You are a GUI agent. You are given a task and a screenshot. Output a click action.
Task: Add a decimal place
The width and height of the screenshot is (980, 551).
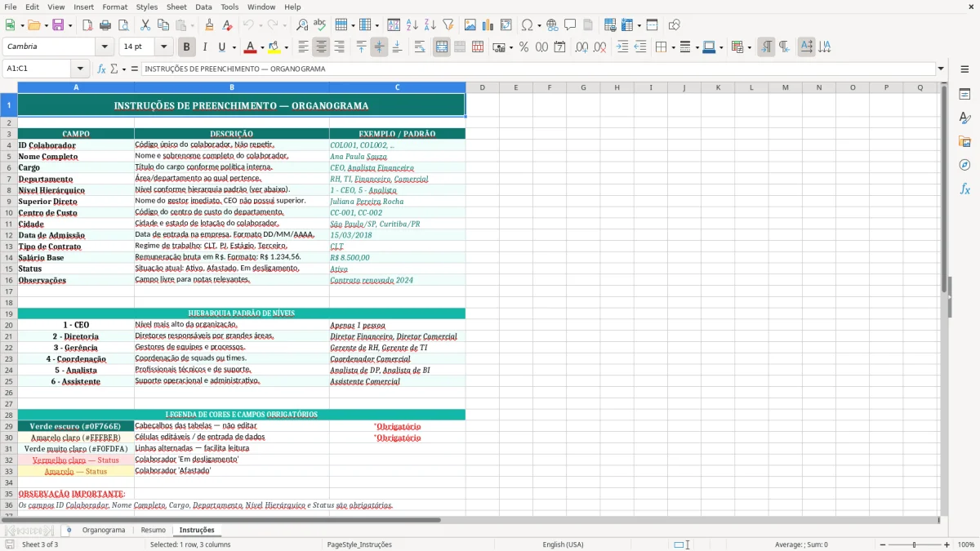581,47
